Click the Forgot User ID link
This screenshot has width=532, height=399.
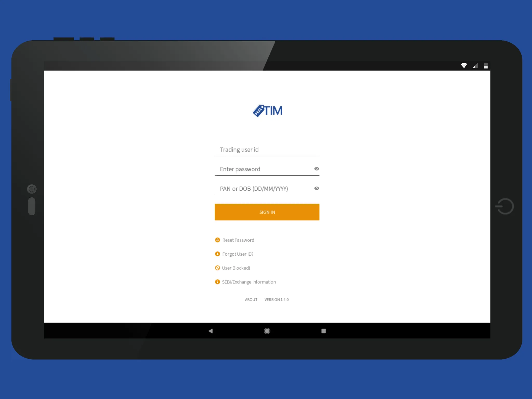click(237, 254)
